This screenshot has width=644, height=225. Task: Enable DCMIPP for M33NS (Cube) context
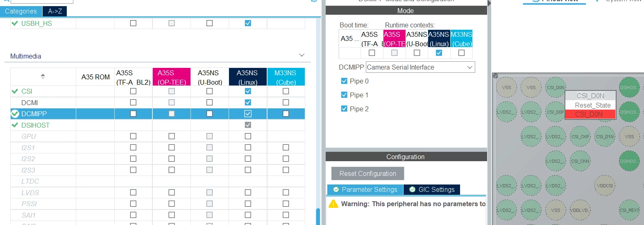tap(286, 114)
